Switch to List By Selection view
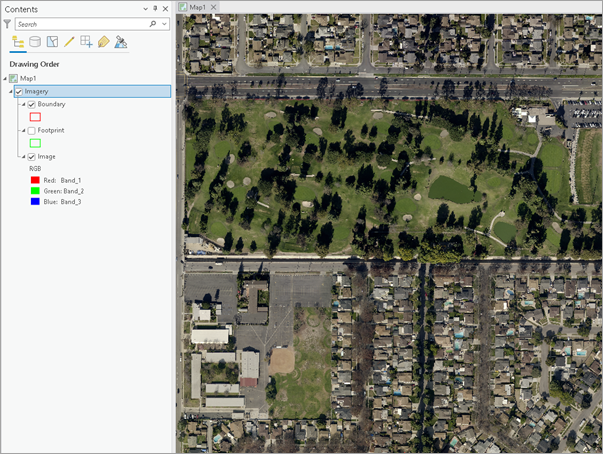This screenshot has width=603, height=454. [x=52, y=42]
